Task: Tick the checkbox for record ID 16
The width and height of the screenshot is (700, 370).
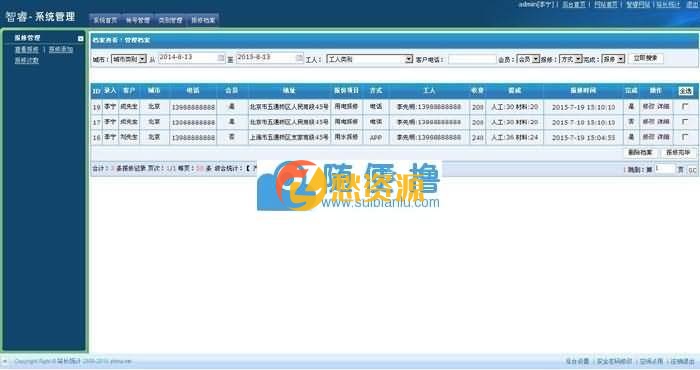Action: pyautogui.click(x=685, y=137)
